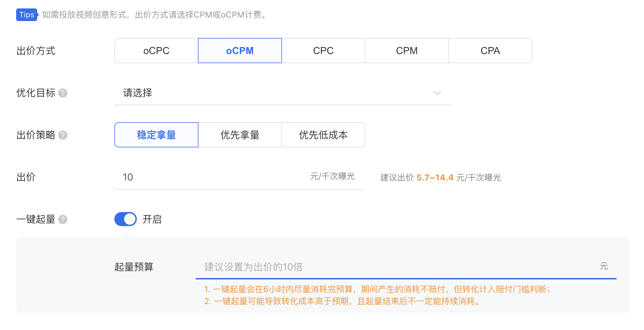
Task: Choose CPM as the bidding method
Action: tap(407, 51)
